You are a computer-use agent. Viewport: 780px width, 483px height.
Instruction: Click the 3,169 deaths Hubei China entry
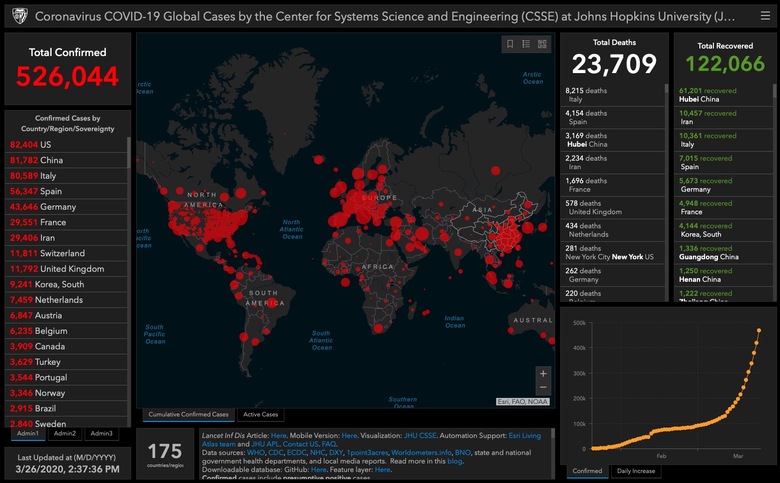click(x=612, y=140)
